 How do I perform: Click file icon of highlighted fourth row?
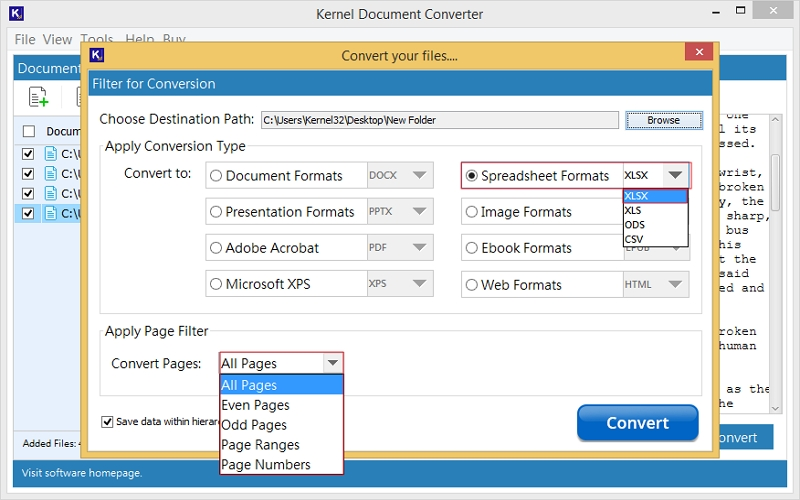tap(51, 213)
